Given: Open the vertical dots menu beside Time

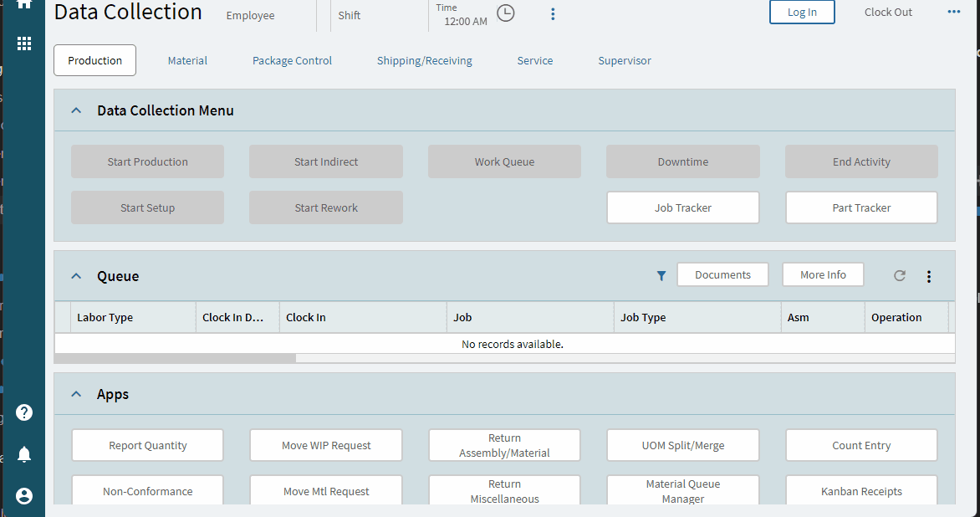Looking at the screenshot, I should (x=553, y=14).
